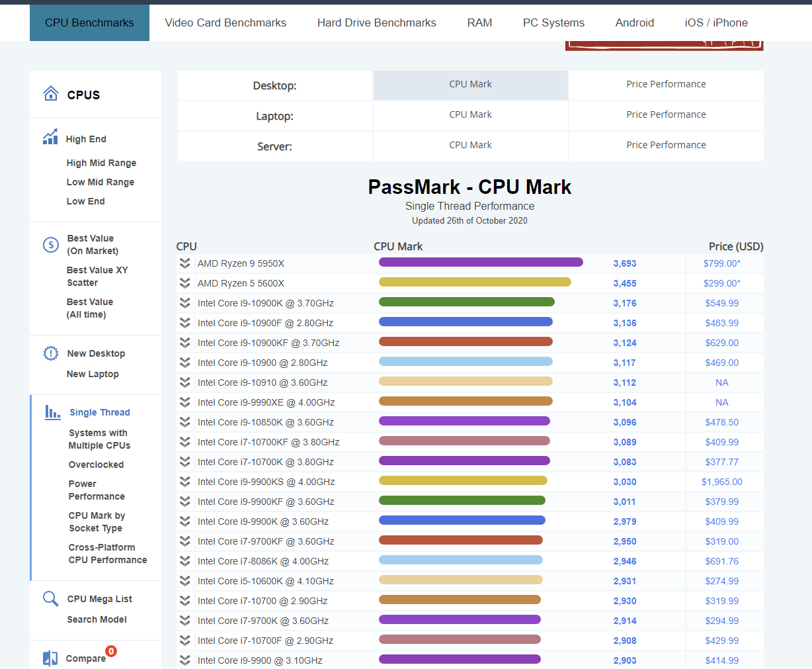The image size is (812, 669).
Task: Click the 3,176 score for i9-10900K
Action: pyautogui.click(x=624, y=303)
